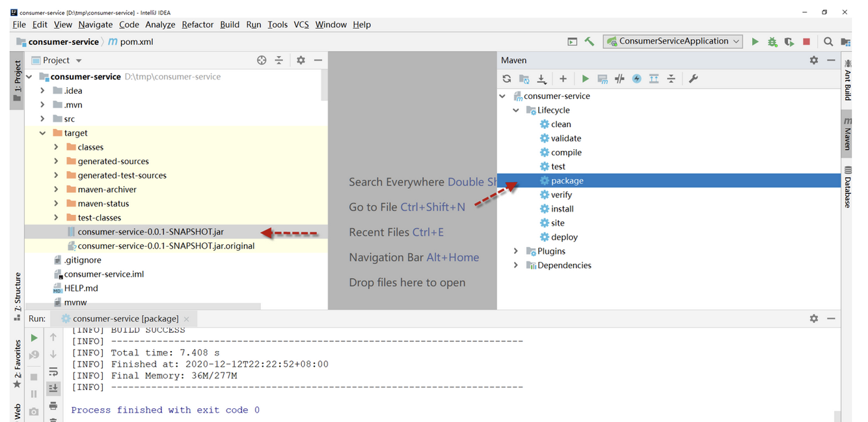Toggle Scroll to End in Run console
The width and height of the screenshot is (868, 422).
pyautogui.click(x=53, y=388)
